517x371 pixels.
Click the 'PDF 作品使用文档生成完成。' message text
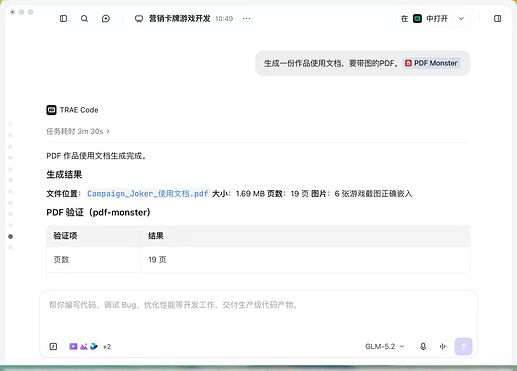97,156
